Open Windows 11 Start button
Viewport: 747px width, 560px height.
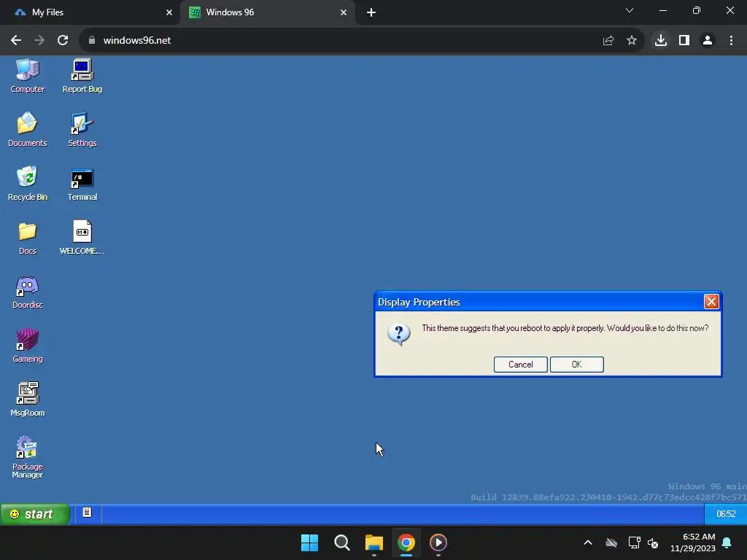point(309,542)
